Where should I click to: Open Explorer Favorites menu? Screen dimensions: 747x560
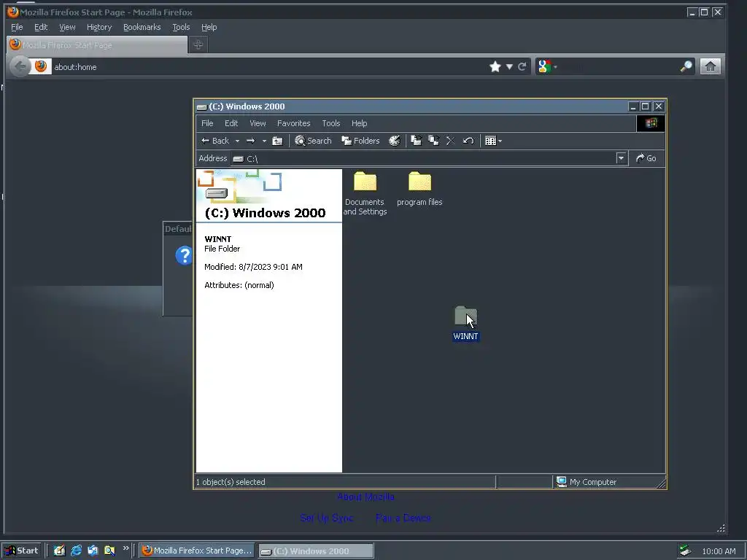point(293,123)
